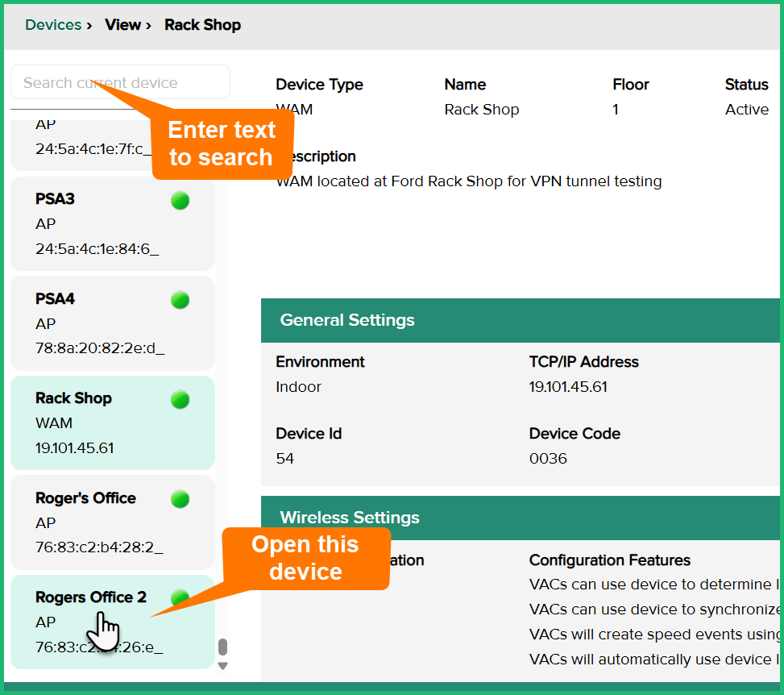Go to Devices in the breadcrumb
The width and height of the screenshot is (784, 695).
(x=53, y=25)
